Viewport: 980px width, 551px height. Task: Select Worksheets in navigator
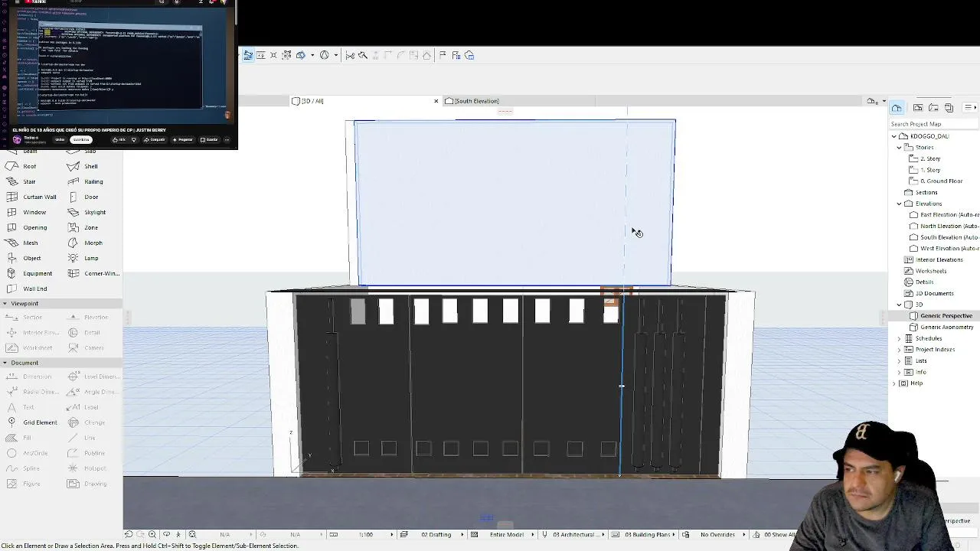pyautogui.click(x=925, y=271)
